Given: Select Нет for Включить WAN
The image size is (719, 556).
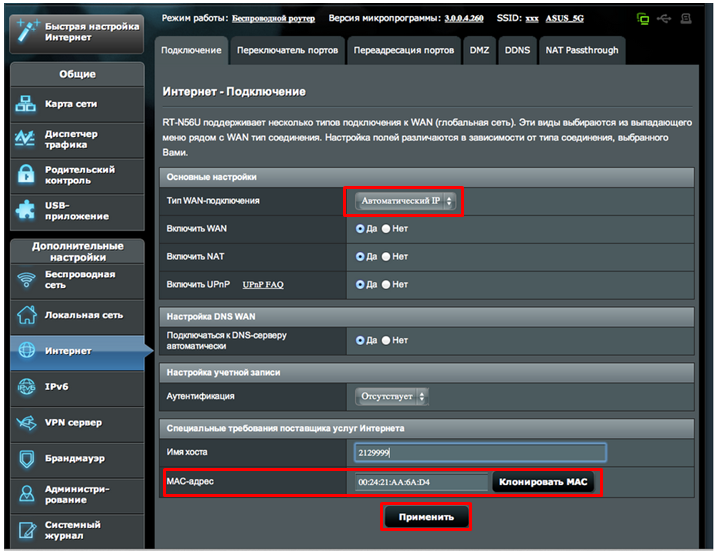Looking at the screenshot, I should [386, 229].
